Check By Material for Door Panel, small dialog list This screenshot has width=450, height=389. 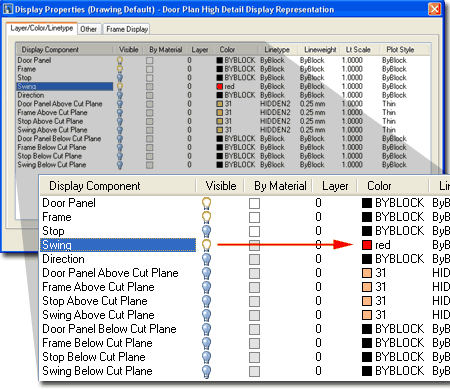click(x=150, y=61)
